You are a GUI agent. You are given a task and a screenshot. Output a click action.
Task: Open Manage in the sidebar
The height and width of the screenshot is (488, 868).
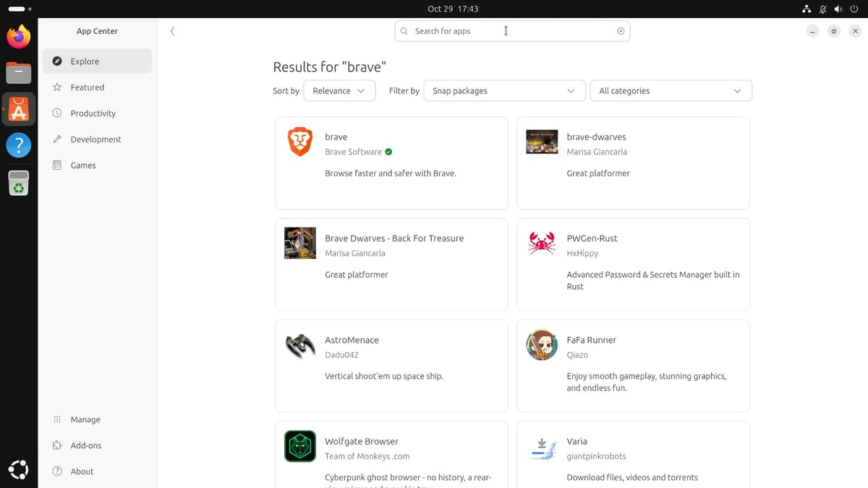[97, 419]
